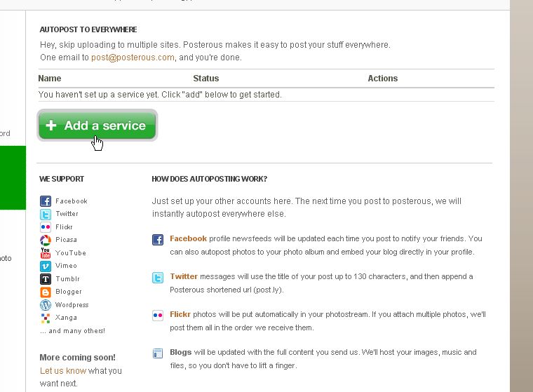Image resolution: width=533 pixels, height=392 pixels.
Task: Click the '... and many others!' text
Action: [72, 331]
